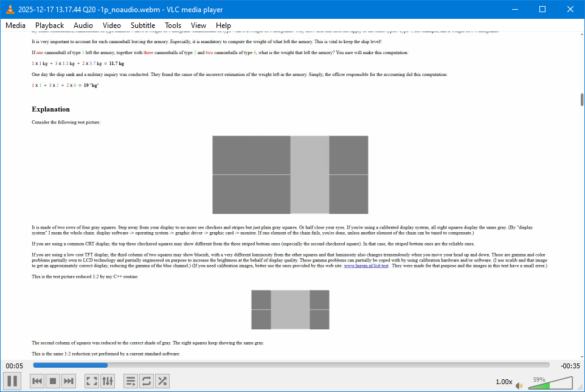The height and width of the screenshot is (392, 585).
Task: Open the Audio menu
Action: coord(83,26)
